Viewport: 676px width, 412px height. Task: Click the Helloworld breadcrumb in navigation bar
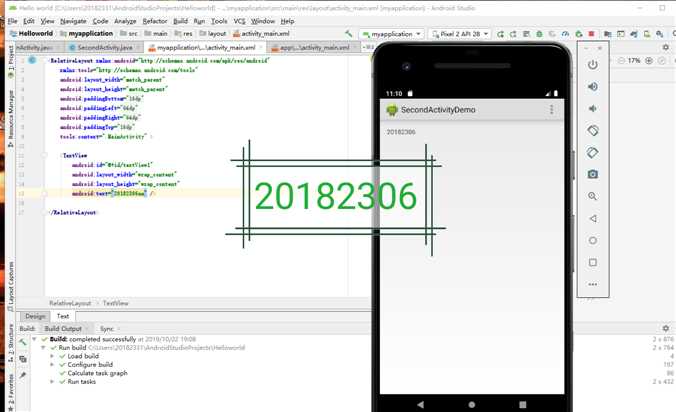[31, 33]
